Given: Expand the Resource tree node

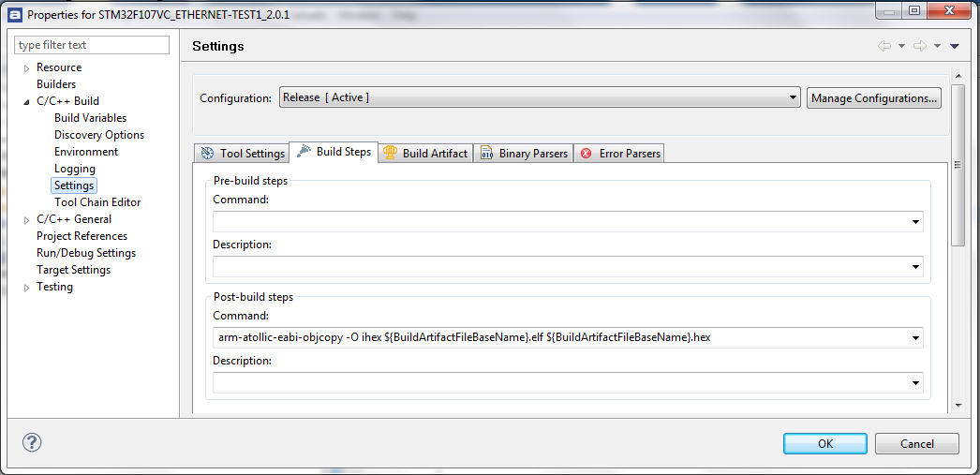Looking at the screenshot, I should [26, 68].
